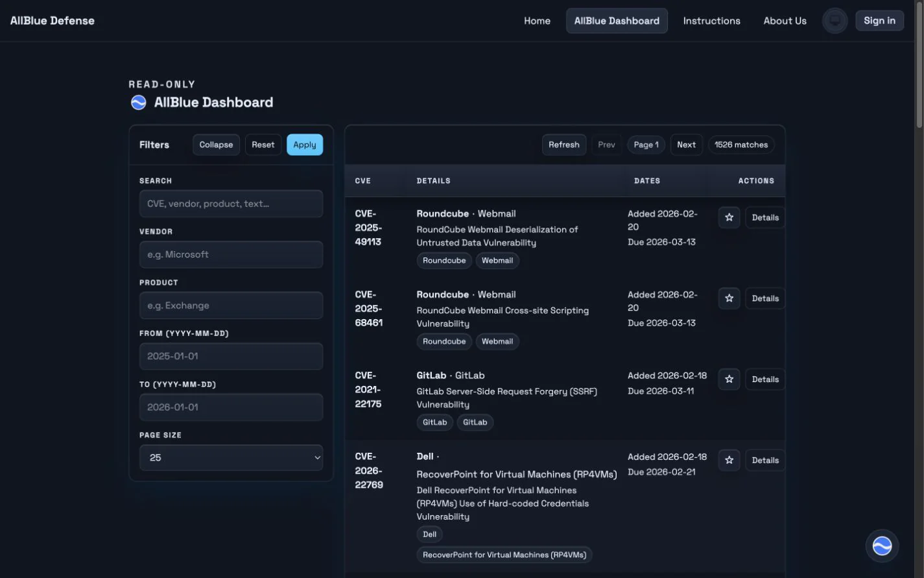Click 'RoundCube Webmail Cross-site Scripting' description
924x578 pixels.
[503, 317]
